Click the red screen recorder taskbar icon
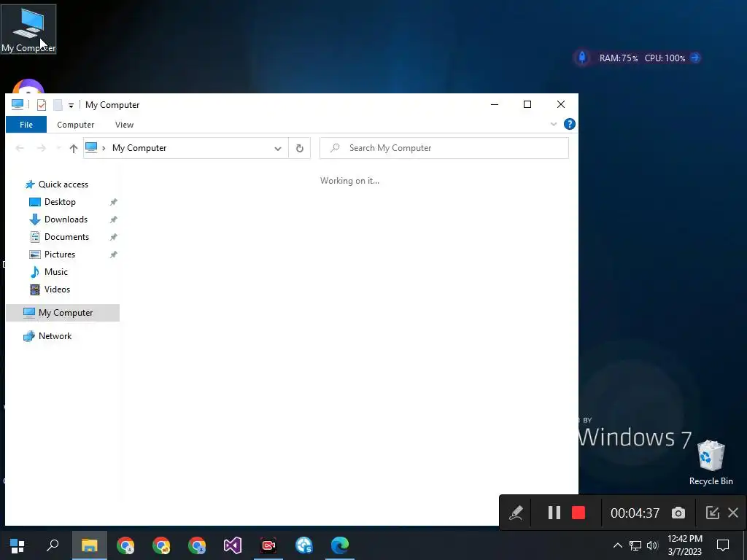The width and height of the screenshot is (747, 560). point(268,545)
